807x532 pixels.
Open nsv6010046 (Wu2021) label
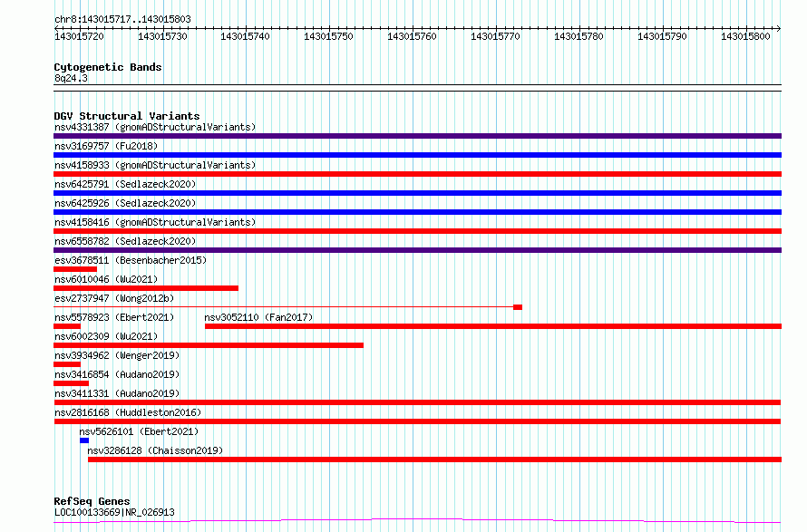pyautogui.click(x=106, y=279)
